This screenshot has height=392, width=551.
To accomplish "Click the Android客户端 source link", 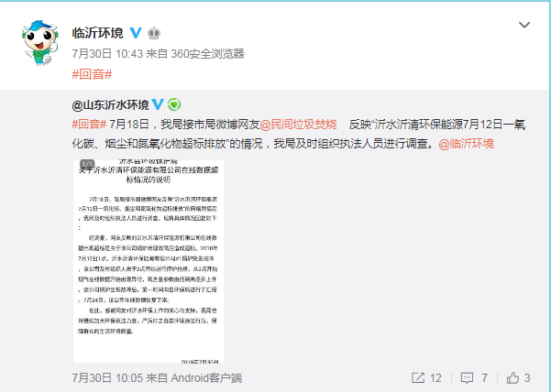I will pos(206,378).
